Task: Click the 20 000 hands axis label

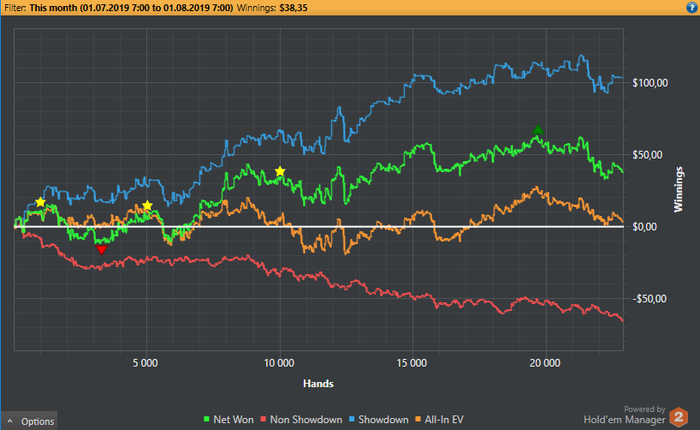Action: coord(545,363)
